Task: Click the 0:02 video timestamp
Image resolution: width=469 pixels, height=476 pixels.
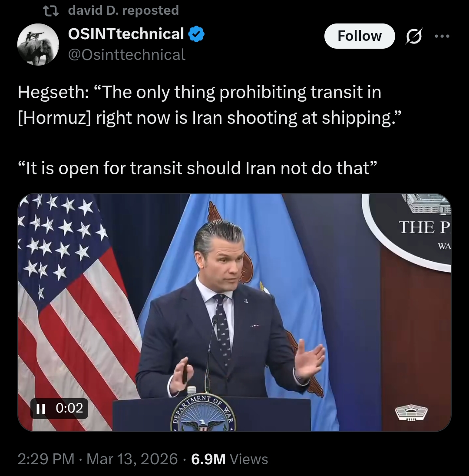Action: [69, 408]
